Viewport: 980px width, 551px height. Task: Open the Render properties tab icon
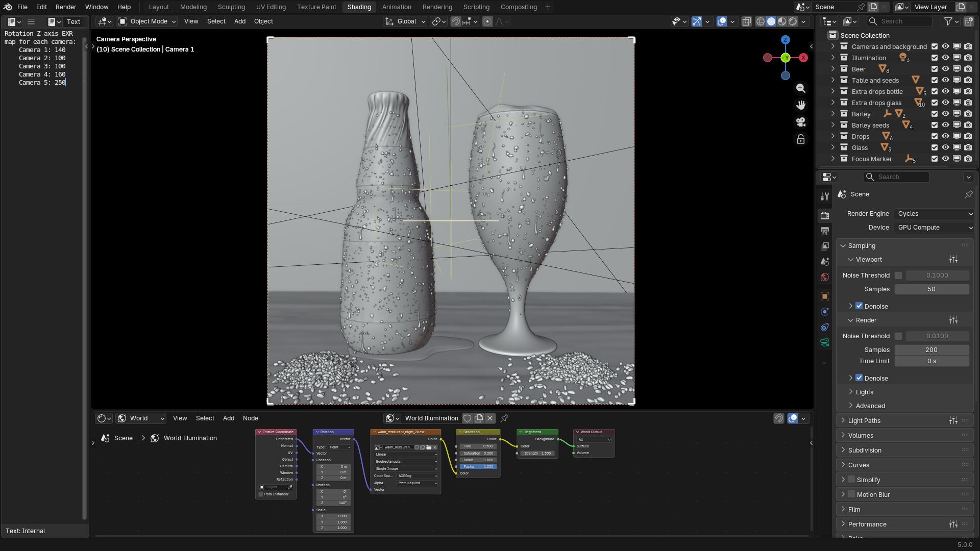tap(824, 215)
